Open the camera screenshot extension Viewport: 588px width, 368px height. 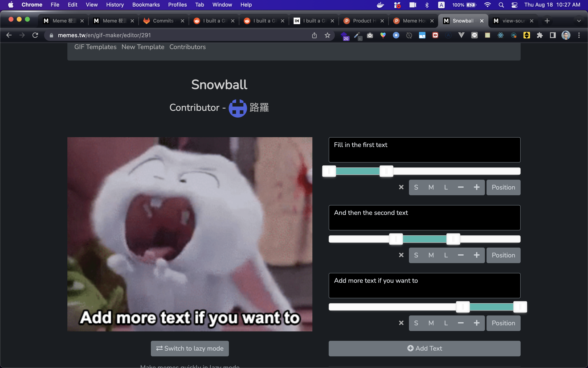point(370,35)
